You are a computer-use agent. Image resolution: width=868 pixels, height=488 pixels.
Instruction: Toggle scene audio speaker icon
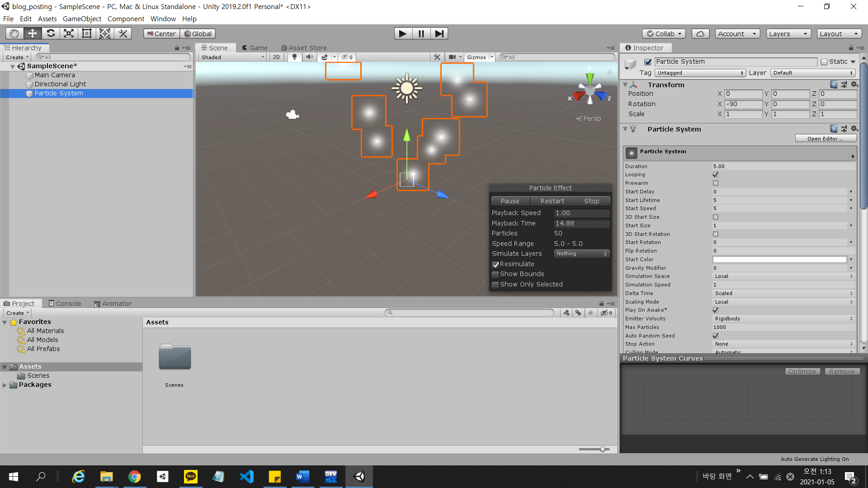point(309,57)
